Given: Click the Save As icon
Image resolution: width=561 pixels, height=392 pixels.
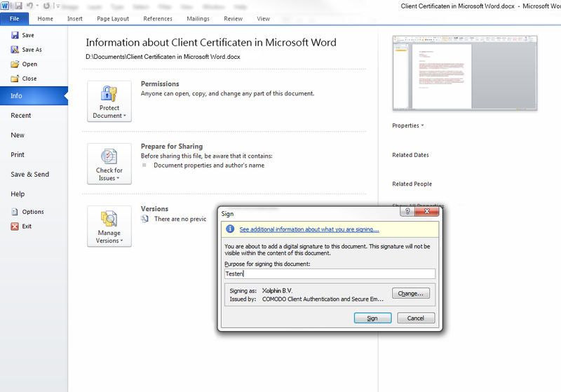Looking at the screenshot, I should (x=15, y=50).
